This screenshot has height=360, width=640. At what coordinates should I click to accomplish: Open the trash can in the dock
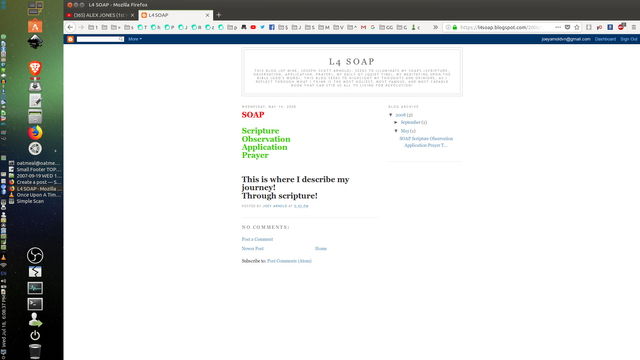point(35,351)
